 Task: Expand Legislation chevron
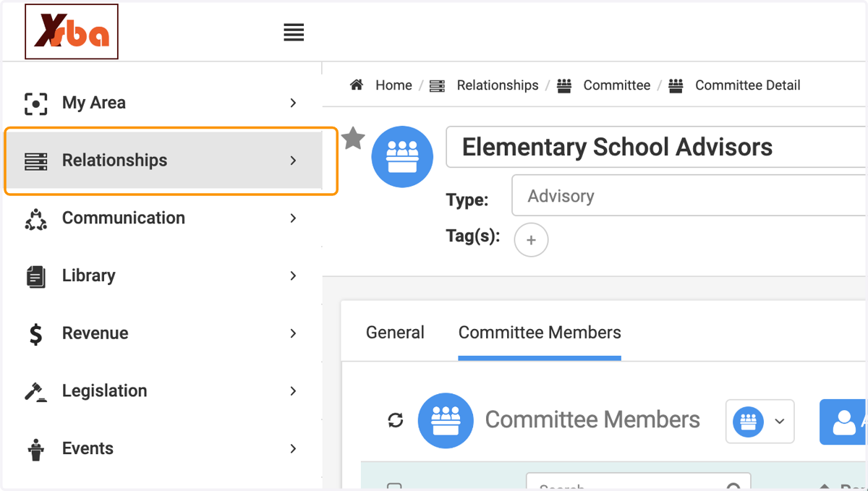pos(293,390)
